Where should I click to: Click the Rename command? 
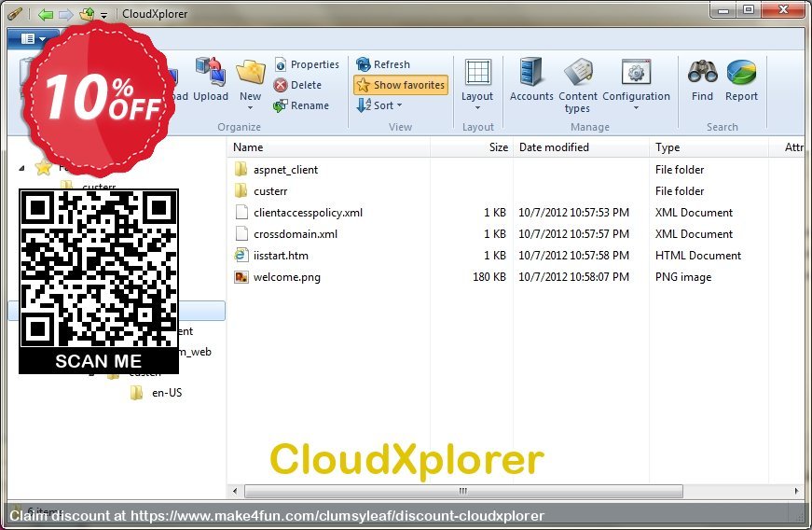pos(301,105)
